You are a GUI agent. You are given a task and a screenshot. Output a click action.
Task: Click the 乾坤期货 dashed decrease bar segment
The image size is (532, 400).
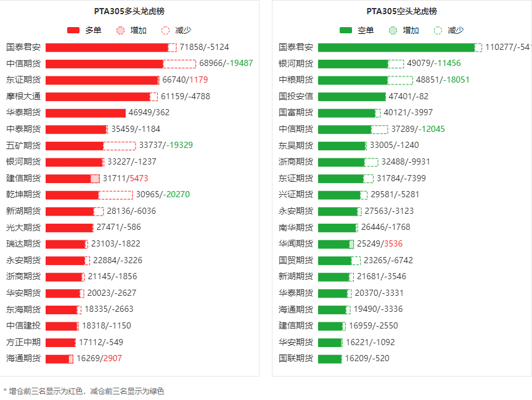point(115,195)
